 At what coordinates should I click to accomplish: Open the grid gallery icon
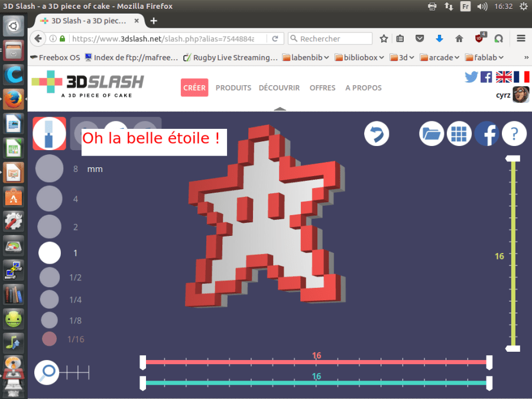tap(459, 134)
